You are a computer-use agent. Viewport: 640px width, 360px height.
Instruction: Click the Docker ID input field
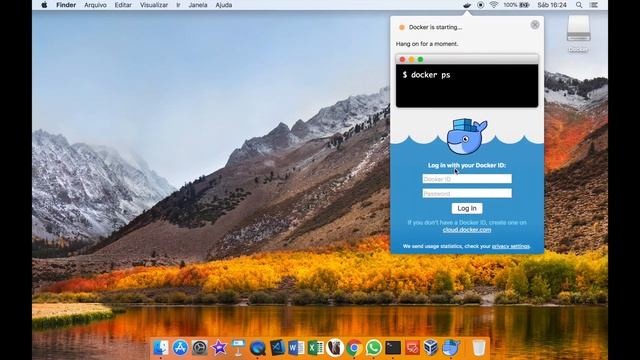[467, 179]
